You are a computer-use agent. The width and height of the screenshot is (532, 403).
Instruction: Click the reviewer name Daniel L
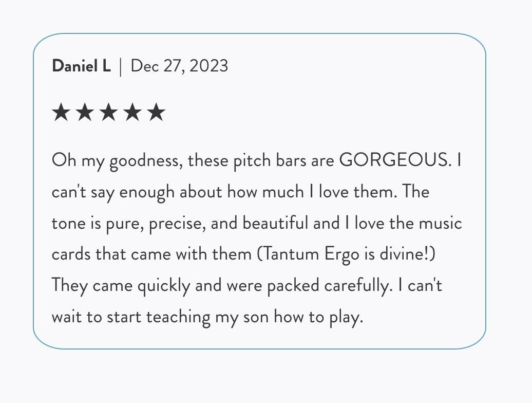click(81, 66)
